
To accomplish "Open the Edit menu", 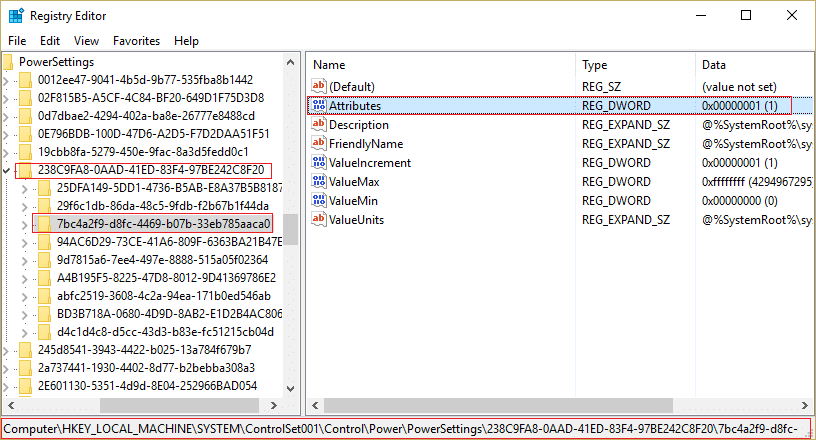I will (x=50, y=41).
